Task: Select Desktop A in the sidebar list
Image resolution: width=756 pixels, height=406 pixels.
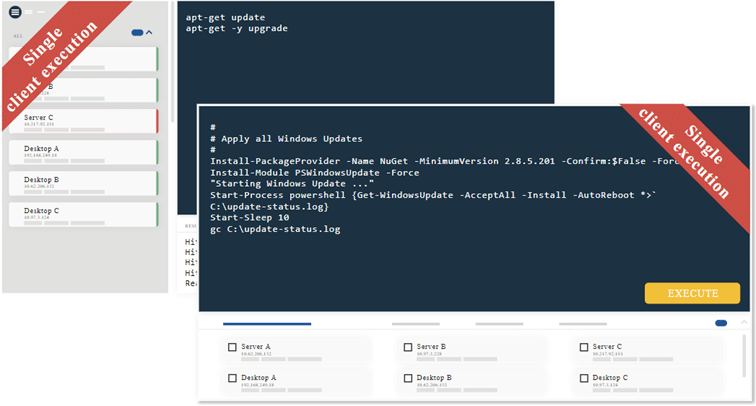Action: [x=83, y=152]
